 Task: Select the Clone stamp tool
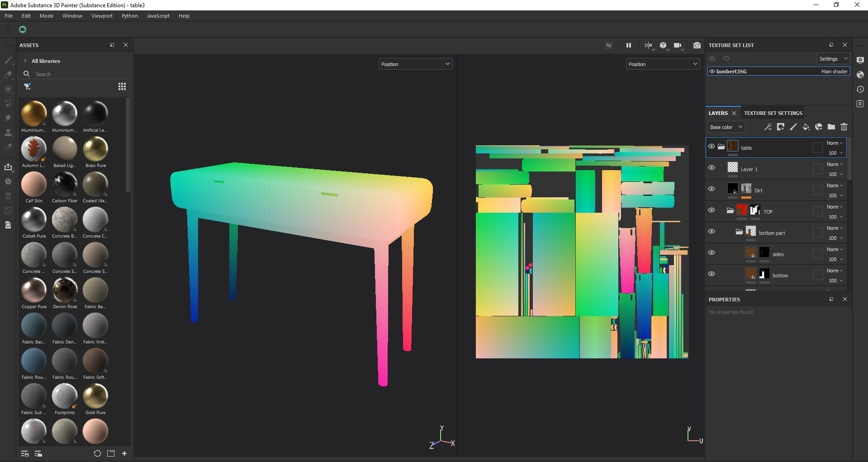pyautogui.click(x=8, y=133)
